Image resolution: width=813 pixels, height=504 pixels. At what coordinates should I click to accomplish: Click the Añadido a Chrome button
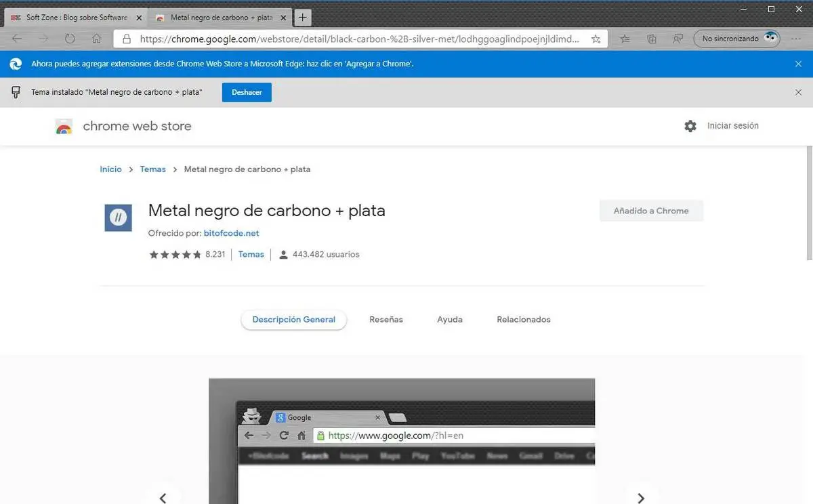[x=651, y=211]
